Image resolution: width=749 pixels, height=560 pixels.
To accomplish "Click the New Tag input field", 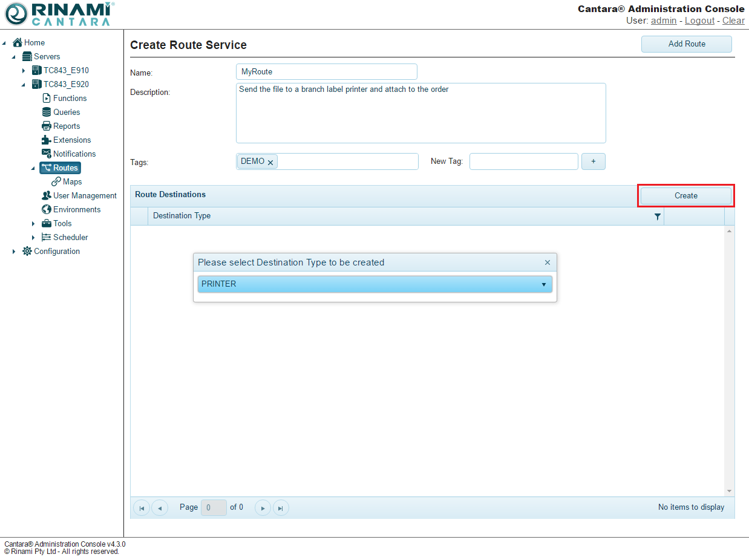I will coord(523,161).
